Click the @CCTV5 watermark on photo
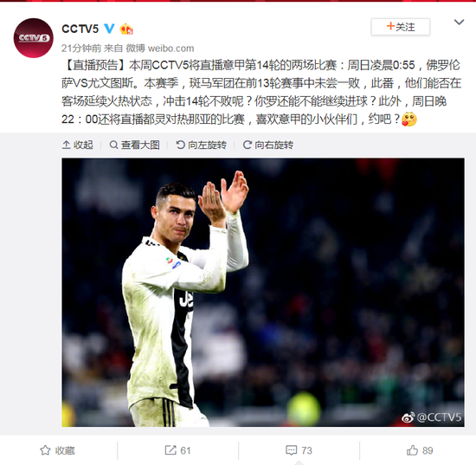The width and height of the screenshot is (476, 465). click(x=431, y=417)
